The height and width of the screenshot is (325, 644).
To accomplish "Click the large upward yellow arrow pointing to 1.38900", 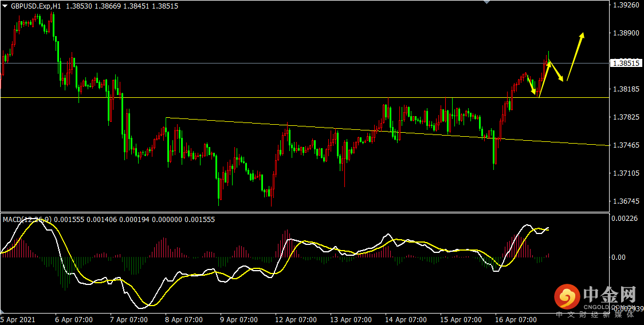I will click(x=575, y=57).
